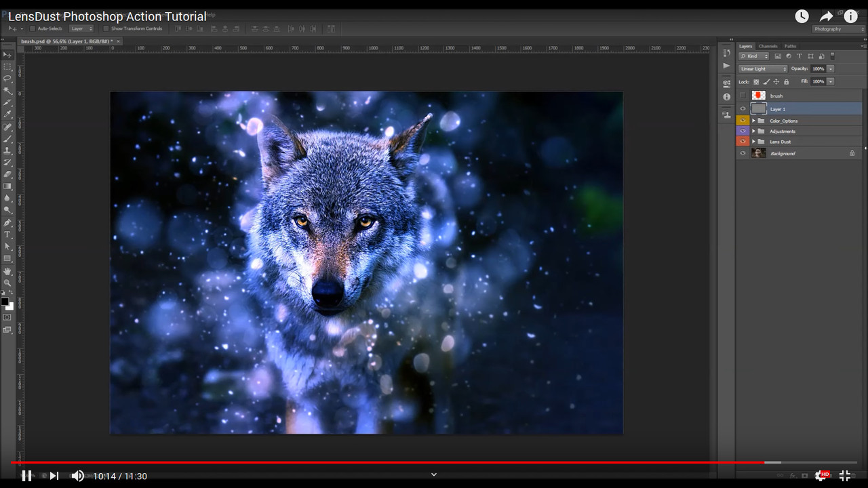Select the Eraser tool

click(x=7, y=174)
